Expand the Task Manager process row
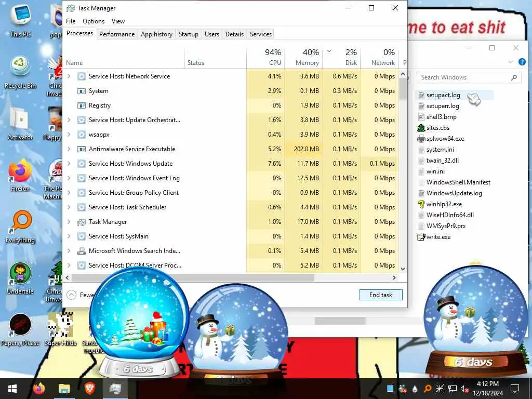532x399 pixels. click(x=69, y=222)
